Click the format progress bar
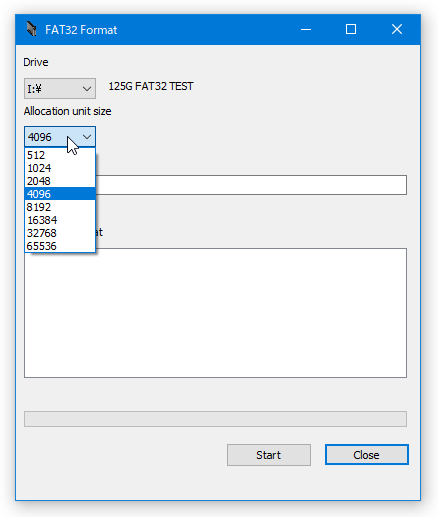Image resolution: width=438 pixels, height=517 pixels. (215, 419)
